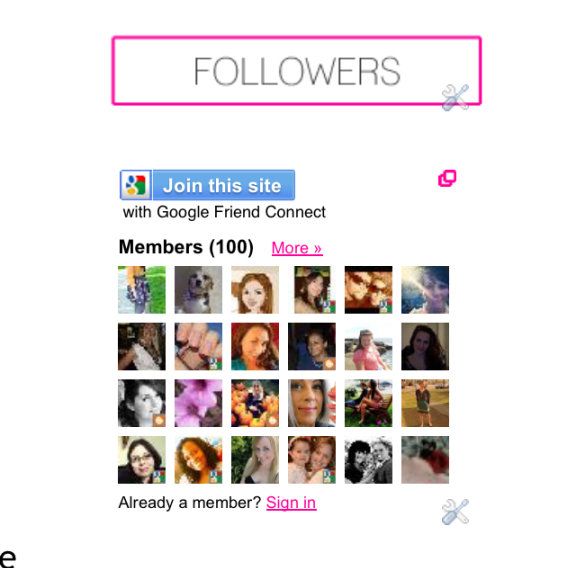Open the purple flowers member avatar
This screenshot has width=572, height=568.
click(198, 403)
